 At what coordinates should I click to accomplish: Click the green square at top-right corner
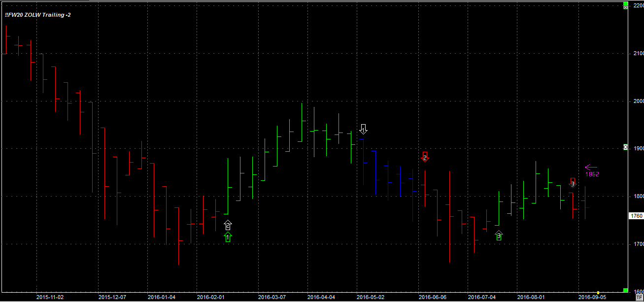(x=625, y=3)
